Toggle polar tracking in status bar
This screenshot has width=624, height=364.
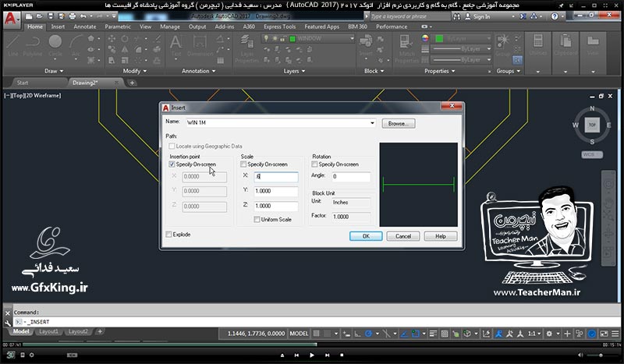(x=368, y=334)
